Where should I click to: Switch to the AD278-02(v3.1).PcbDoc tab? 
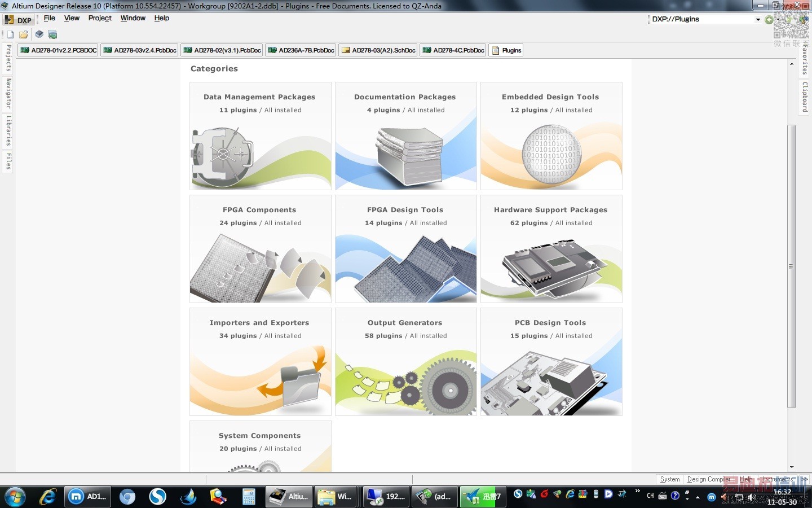point(222,50)
